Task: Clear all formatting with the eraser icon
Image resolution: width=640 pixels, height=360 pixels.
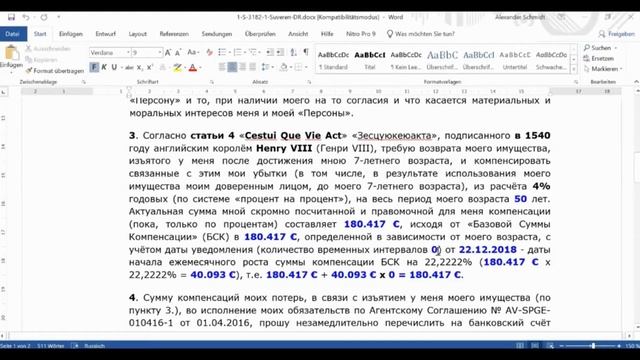Action: (x=209, y=53)
